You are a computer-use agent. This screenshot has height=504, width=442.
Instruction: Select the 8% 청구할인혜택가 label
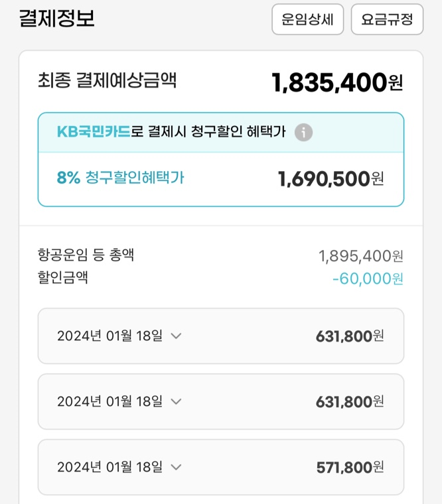pyautogui.click(x=120, y=178)
